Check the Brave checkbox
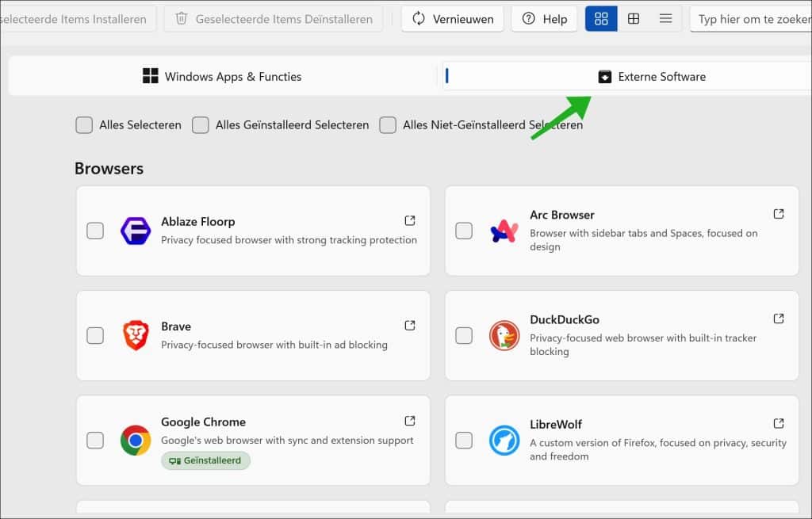The image size is (812, 519). click(x=95, y=335)
